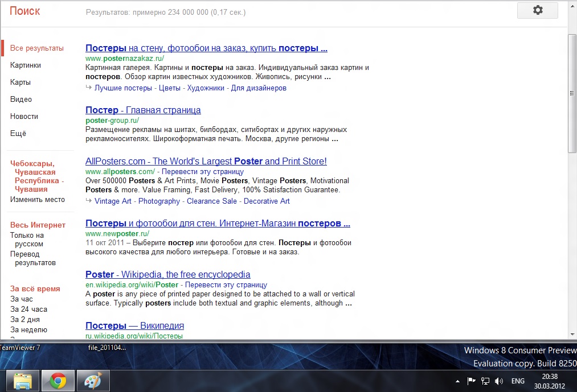Translate the allposters.com page link
This screenshot has width=577, height=392.
(x=203, y=171)
